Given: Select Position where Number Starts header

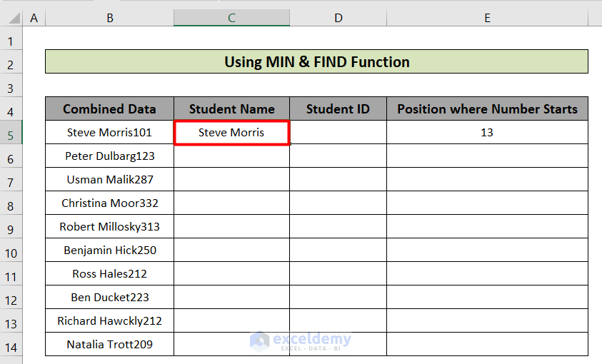Looking at the screenshot, I should pyautogui.click(x=487, y=109).
